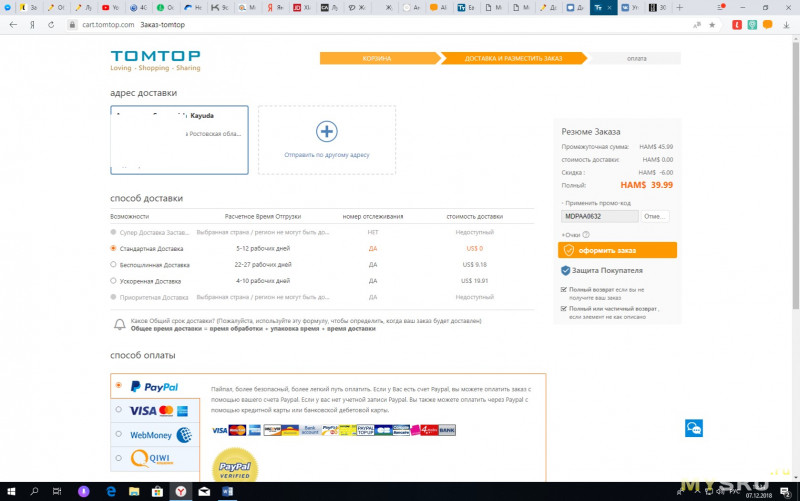Screen dimensions: 800x501
Task: Select Стандартная Доставка shipping option
Action: click(113, 248)
